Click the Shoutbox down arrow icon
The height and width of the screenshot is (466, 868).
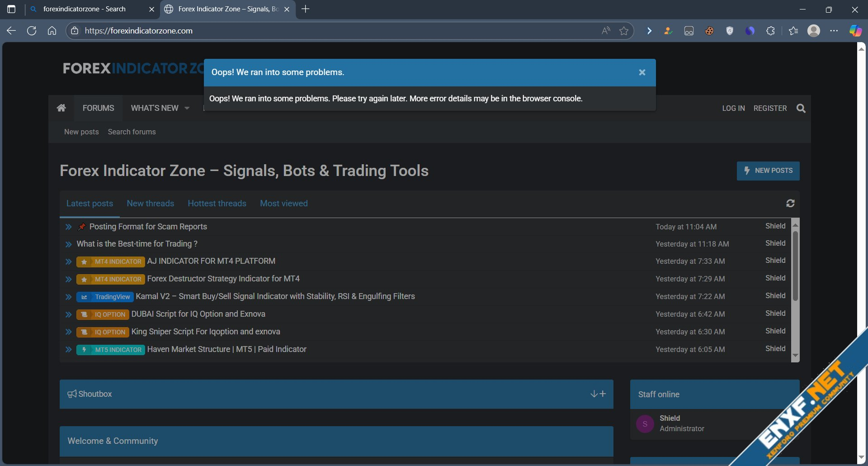[594, 394]
